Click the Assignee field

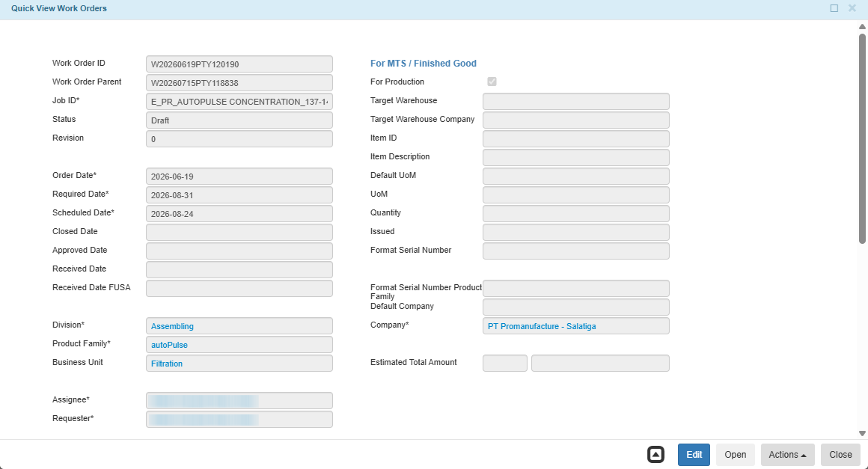point(239,401)
